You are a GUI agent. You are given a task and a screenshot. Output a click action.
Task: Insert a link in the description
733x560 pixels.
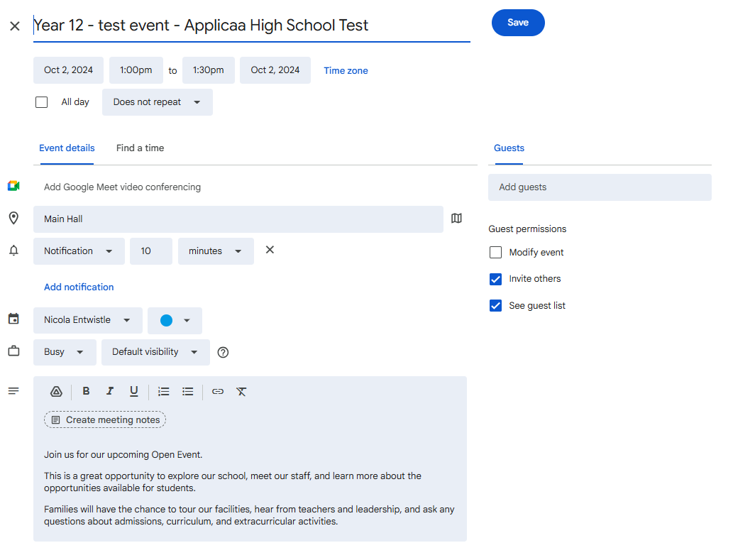[x=217, y=391]
